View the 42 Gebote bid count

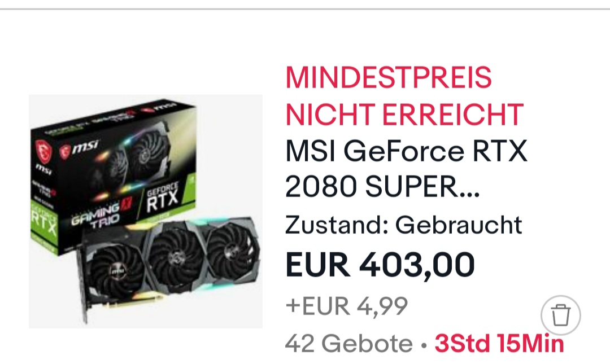point(348,343)
